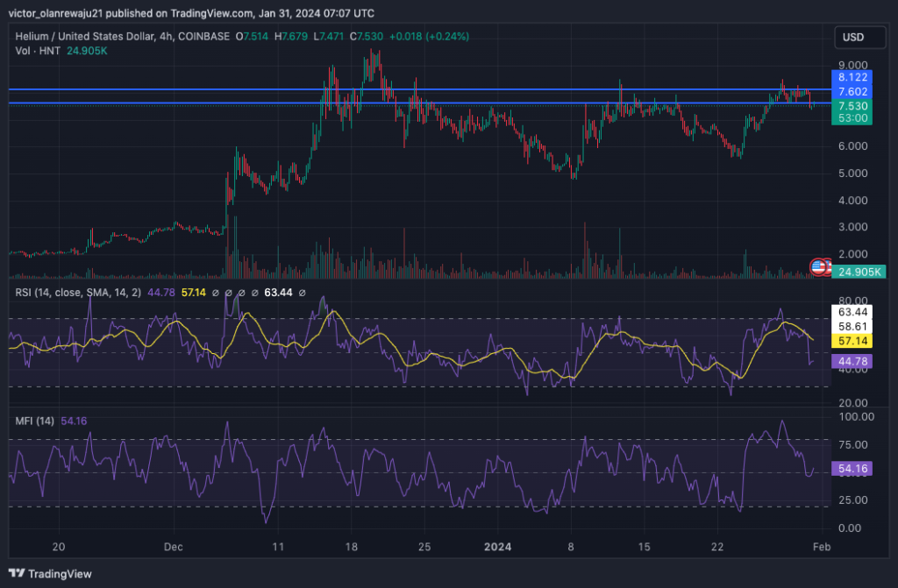Click 2.000 on the price scale

[x=852, y=253]
